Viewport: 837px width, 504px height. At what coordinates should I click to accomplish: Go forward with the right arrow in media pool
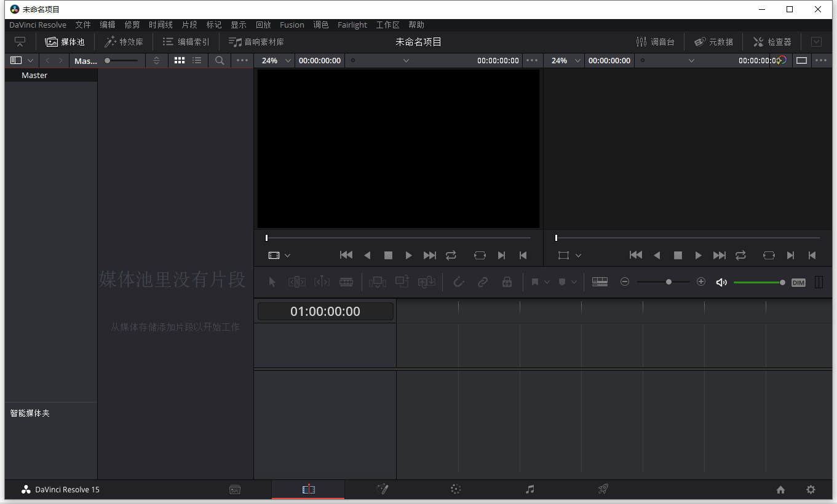tap(60, 60)
